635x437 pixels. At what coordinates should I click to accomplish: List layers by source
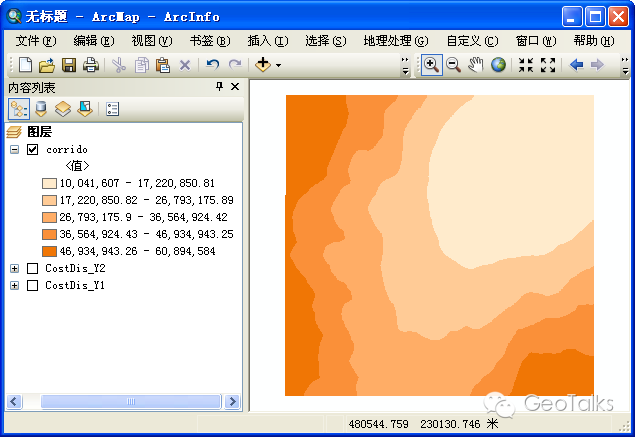click(x=41, y=109)
